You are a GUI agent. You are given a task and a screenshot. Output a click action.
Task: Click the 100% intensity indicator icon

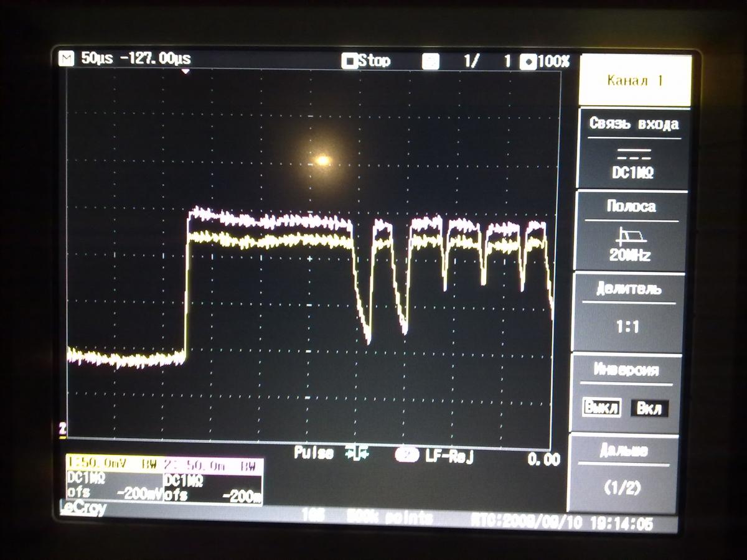click(529, 62)
